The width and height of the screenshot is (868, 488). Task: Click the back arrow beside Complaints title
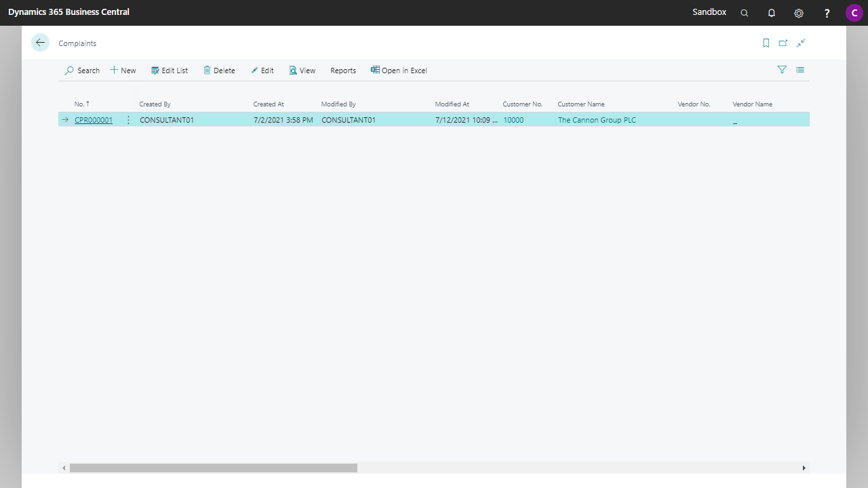[x=40, y=42]
